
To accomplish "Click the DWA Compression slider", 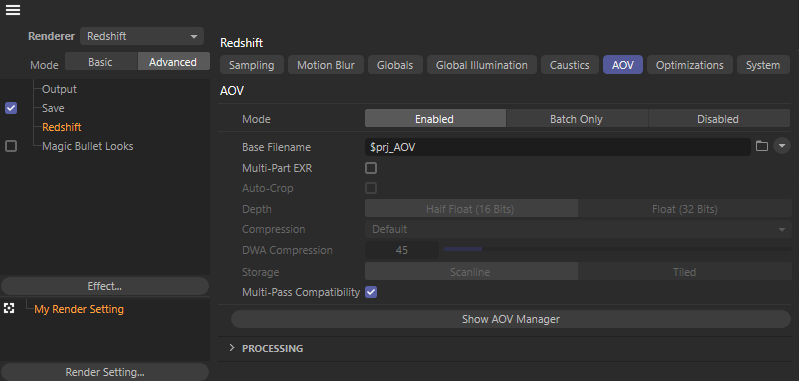I will (617, 249).
